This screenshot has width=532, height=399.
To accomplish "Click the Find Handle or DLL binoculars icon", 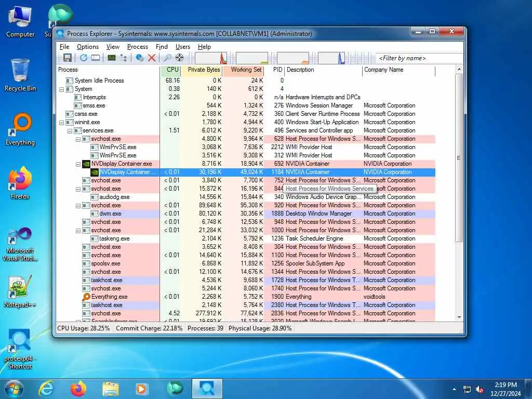I will coord(167,58).
